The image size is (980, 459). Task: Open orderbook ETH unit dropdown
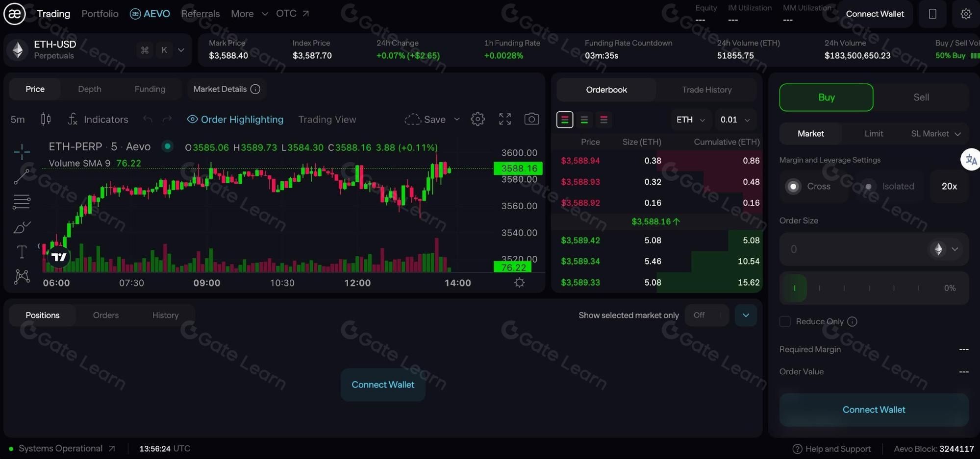pyautogui.click(x=691, y=120)
